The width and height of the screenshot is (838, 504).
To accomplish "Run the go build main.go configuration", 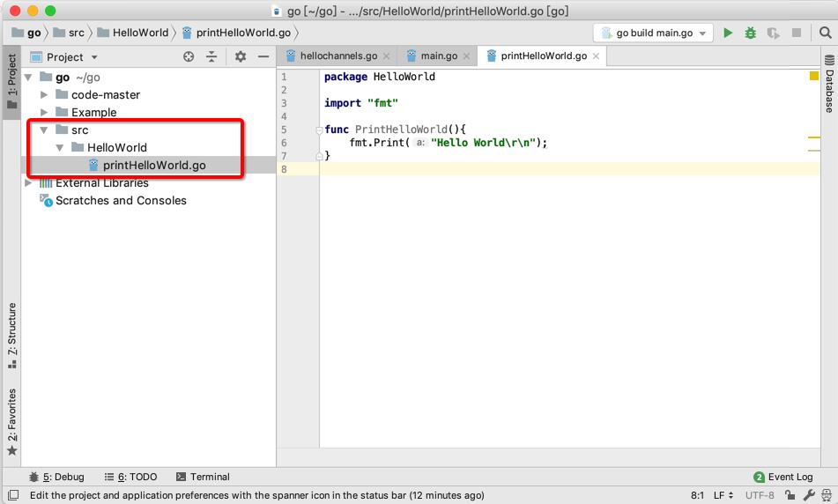I will [x=728, y=33].
